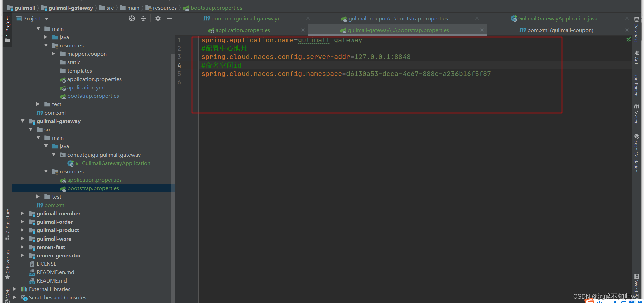Select gulimall-gateway pom.xml in the tree

55,205
